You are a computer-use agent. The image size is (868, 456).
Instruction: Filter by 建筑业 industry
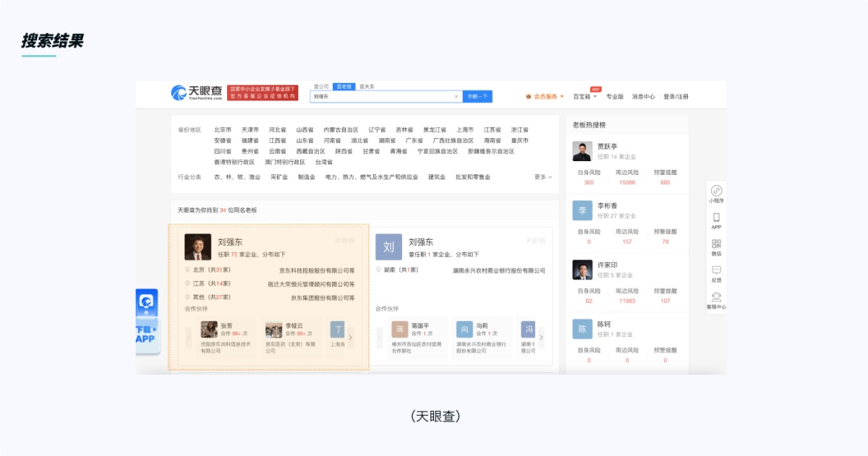437,177
